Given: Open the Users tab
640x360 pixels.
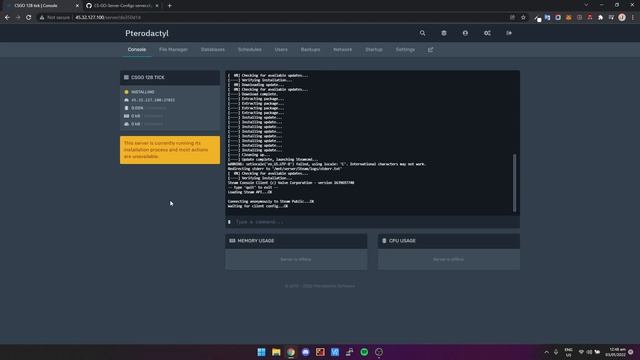Looking at the screenshot, I should pyautogui.click(x=281, y=50).
